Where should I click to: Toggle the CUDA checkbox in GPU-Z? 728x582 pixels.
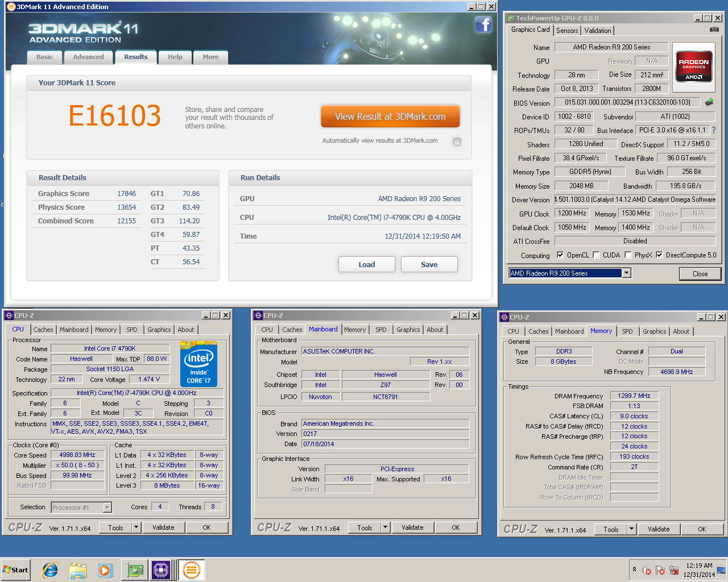(596, 255)
